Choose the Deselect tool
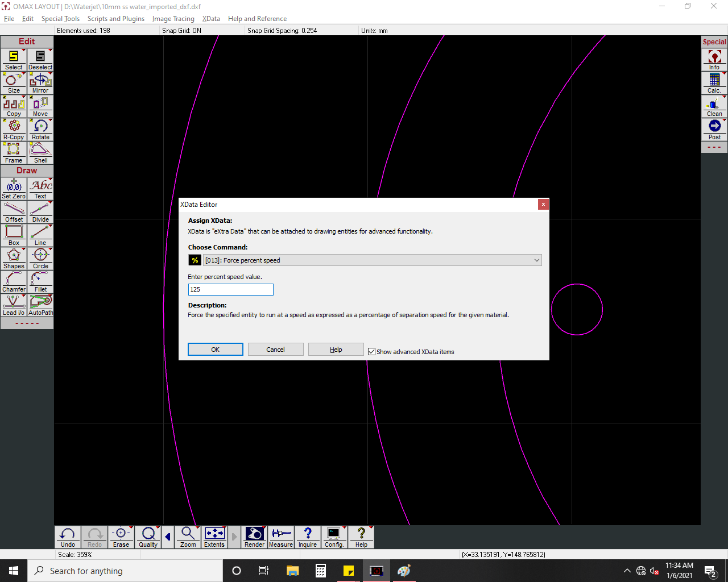728x582 pixels. 40,60
